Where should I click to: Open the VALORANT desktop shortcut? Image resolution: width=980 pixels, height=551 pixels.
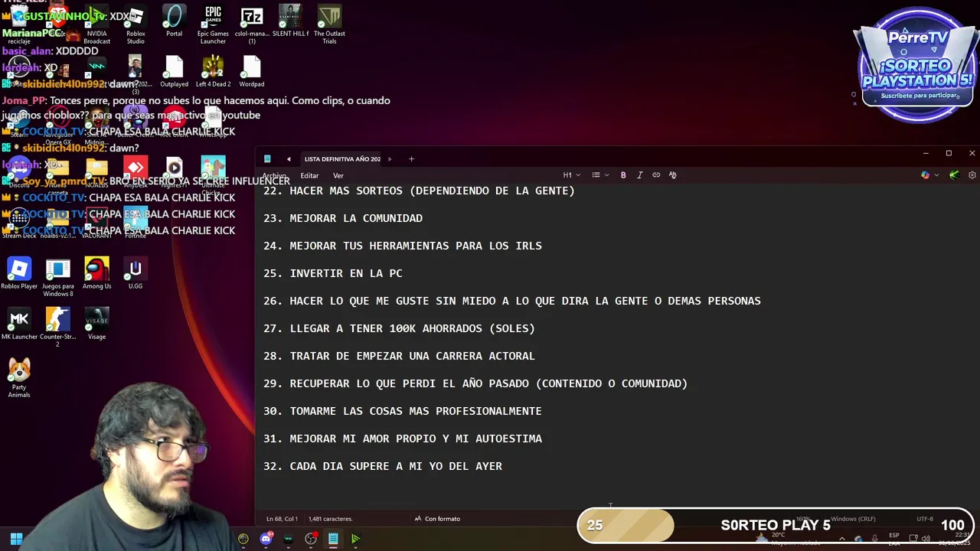96,222
